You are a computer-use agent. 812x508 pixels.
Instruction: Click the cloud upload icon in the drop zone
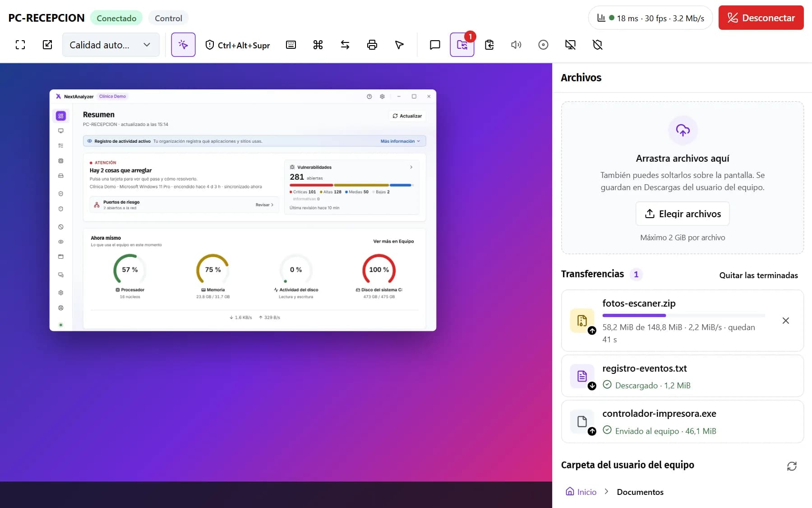(683, 130)
